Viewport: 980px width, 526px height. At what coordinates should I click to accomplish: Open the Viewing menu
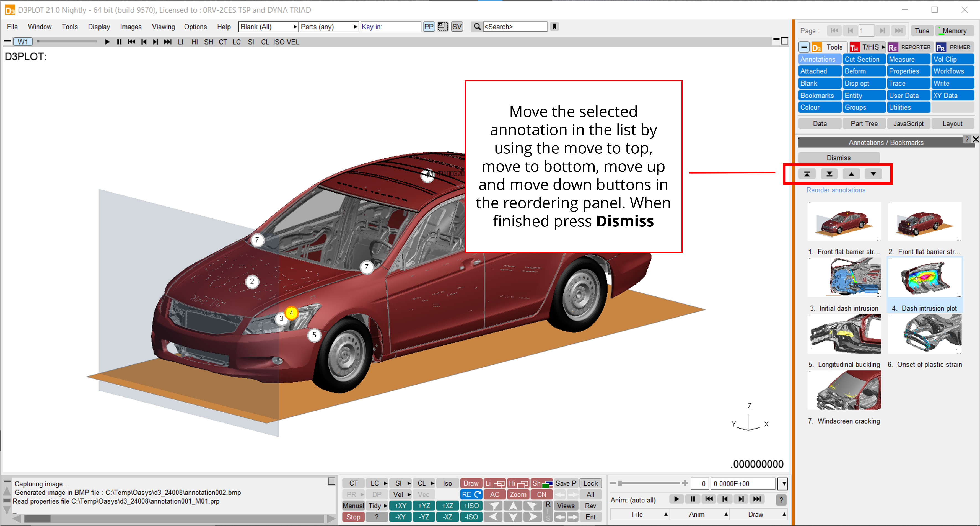[163, 27]
